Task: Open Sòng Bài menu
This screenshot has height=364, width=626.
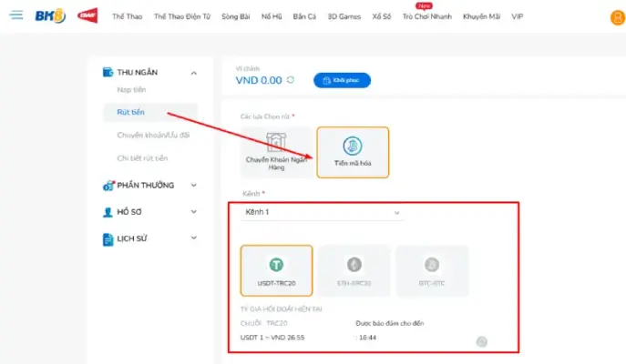Action: point(236,16)
